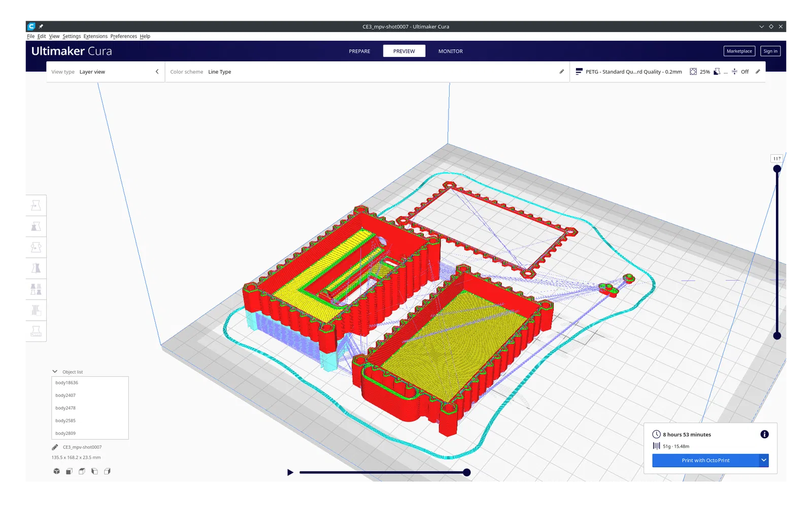The width and height of the screenshot is (812, 512).
Task: Show print time details via info icon
Action: [x=764, y=434]
